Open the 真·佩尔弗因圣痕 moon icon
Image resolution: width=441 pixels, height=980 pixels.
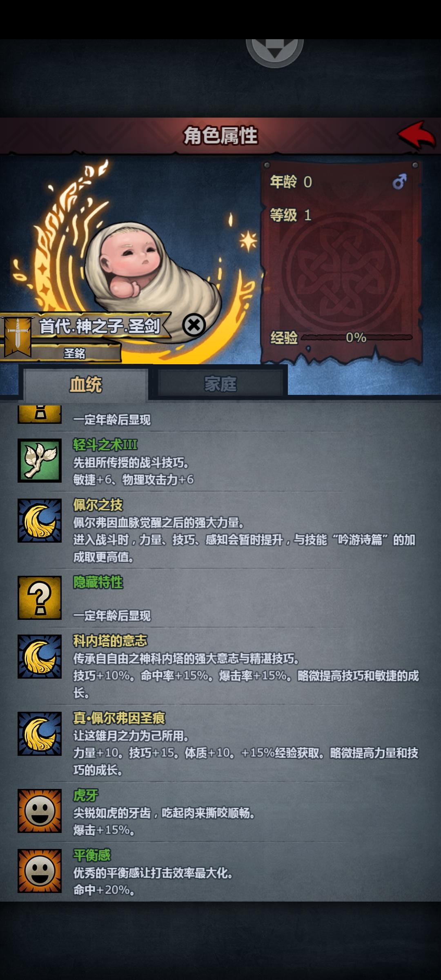40,734
